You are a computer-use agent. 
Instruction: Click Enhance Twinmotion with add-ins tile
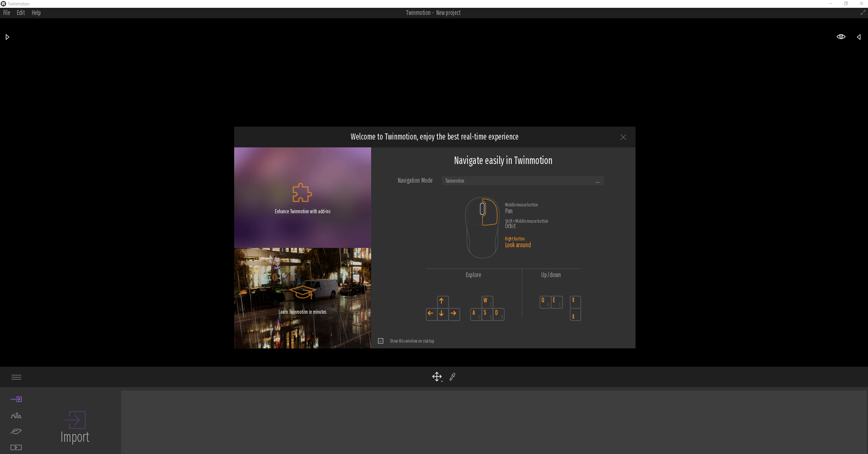click(x=302, y=198)
